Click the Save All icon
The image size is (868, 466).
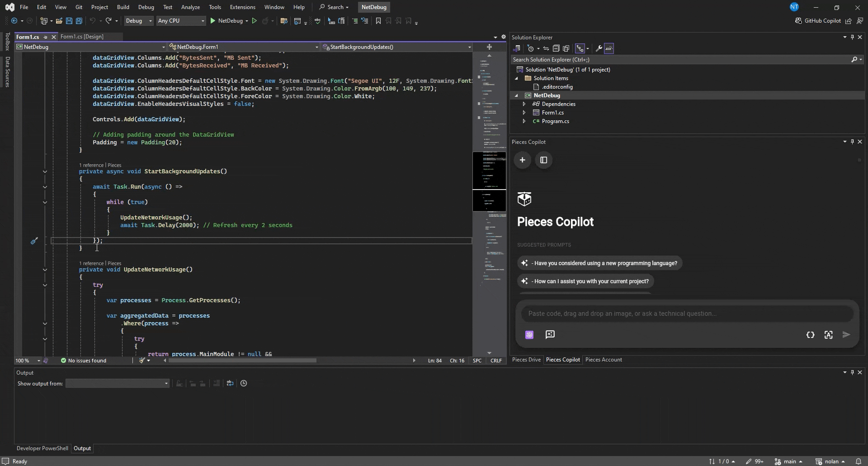[79, 21]
